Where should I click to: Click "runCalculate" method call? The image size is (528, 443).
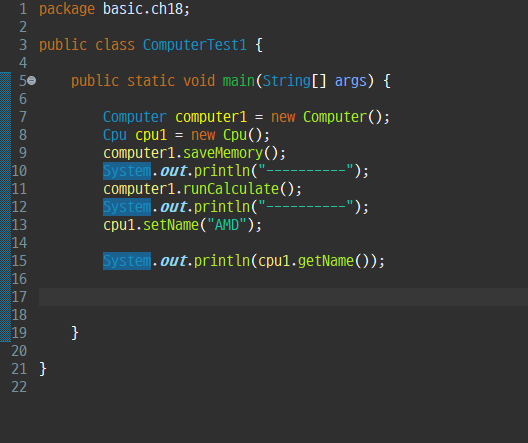231,189
